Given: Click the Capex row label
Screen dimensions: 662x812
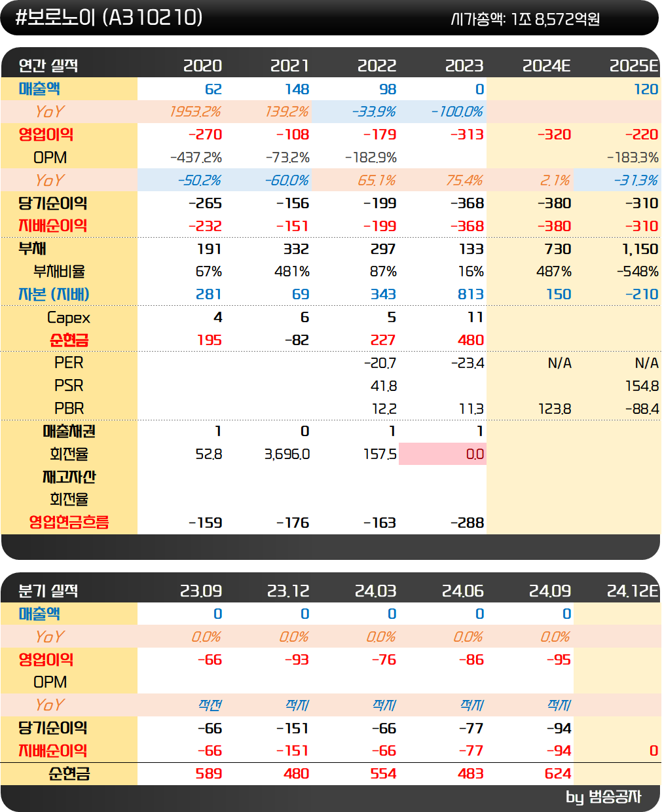Looking at the screenshot, I should (x=69, y=318).
